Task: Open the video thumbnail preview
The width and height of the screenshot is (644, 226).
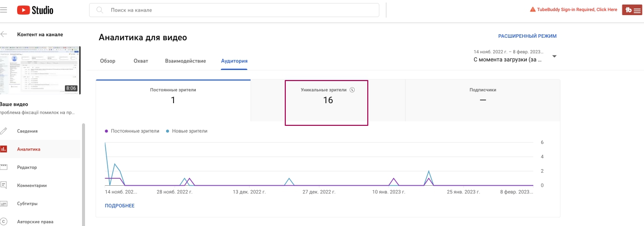Action: click(40, 70)
